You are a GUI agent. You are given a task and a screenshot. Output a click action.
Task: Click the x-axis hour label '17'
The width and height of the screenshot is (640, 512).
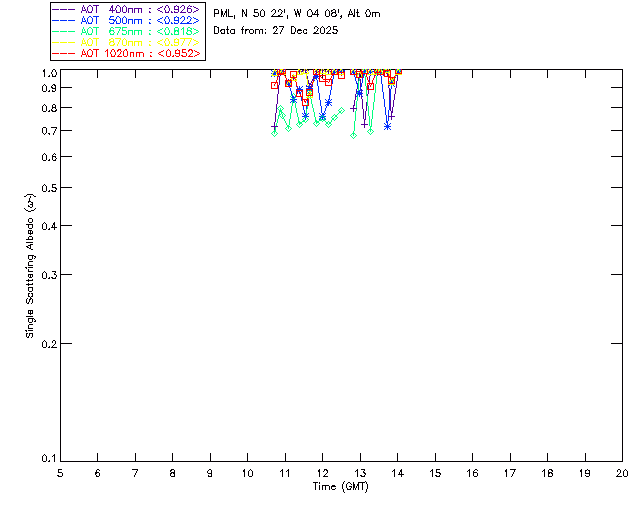(x=510, y=473)
